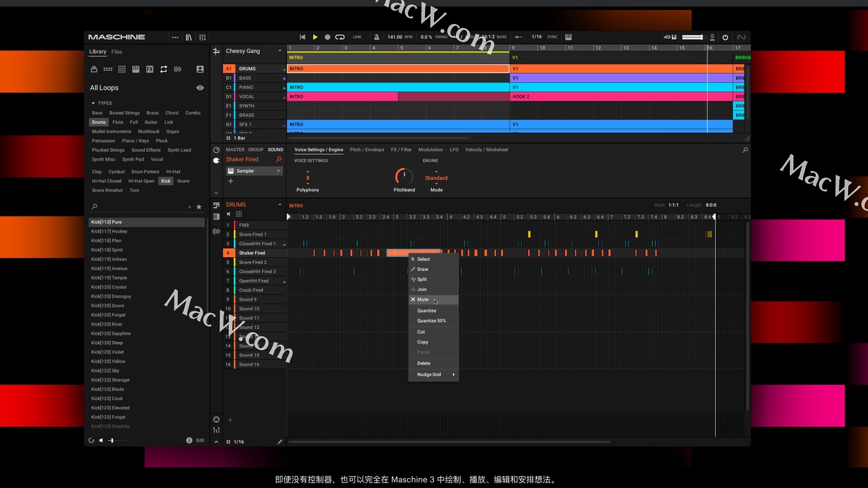
Task: Select One-shots waveform icon in browser
Action: tap(178, 69)
